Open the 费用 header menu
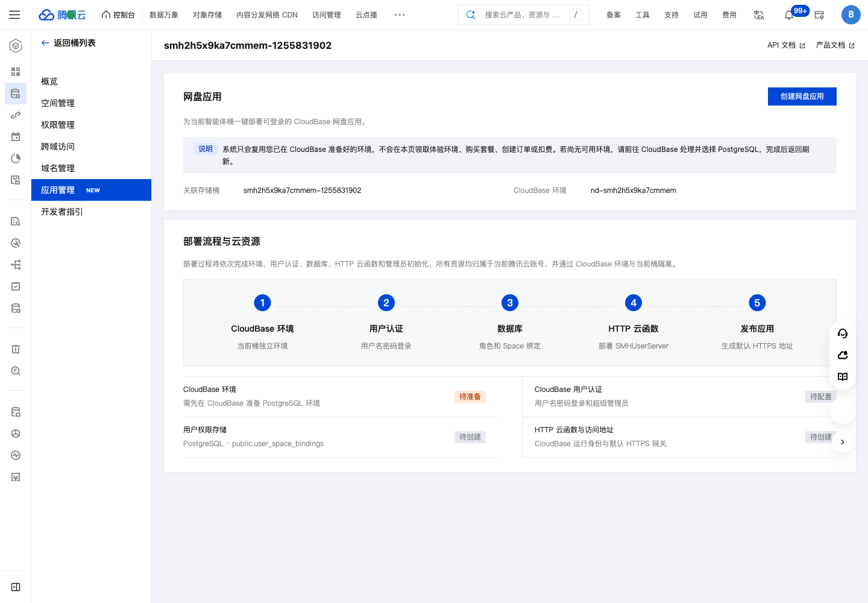This screenshot has width=868, height=603. click(x=729, y=14)
